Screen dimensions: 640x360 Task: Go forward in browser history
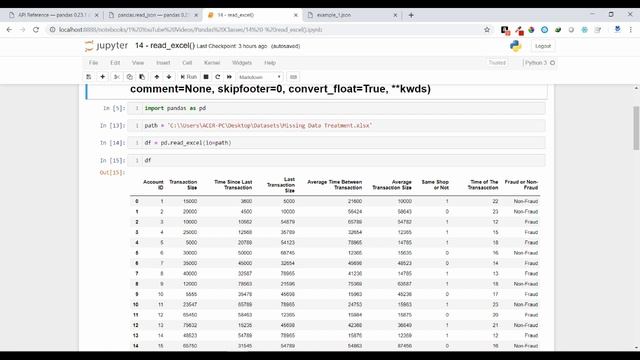[22, 30]
